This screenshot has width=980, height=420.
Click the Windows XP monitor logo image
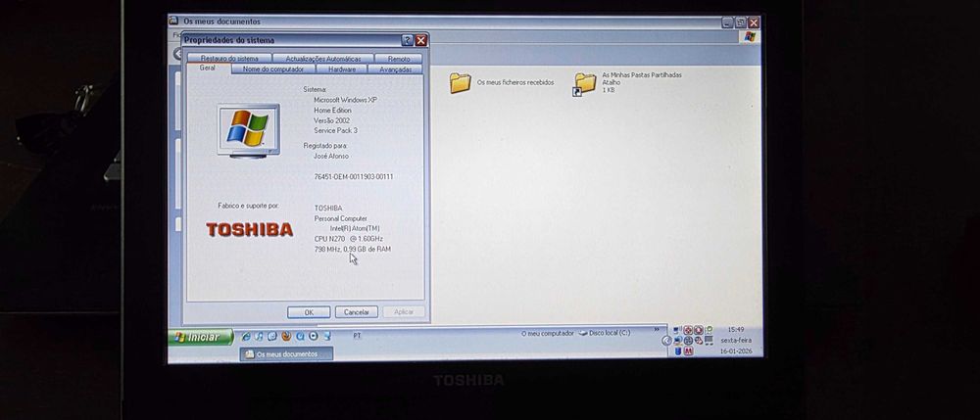(x=249, y=130)
